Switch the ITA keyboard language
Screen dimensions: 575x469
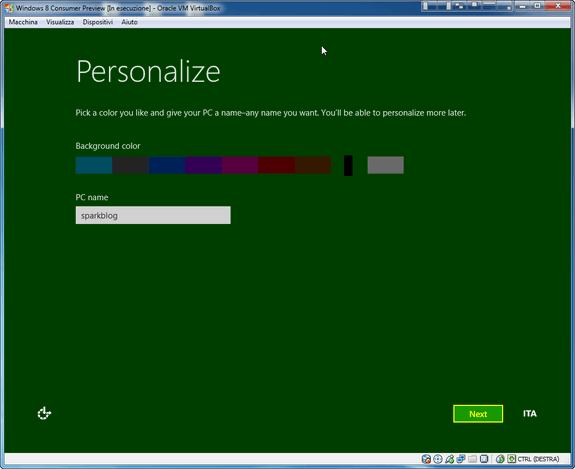[530, 414]
